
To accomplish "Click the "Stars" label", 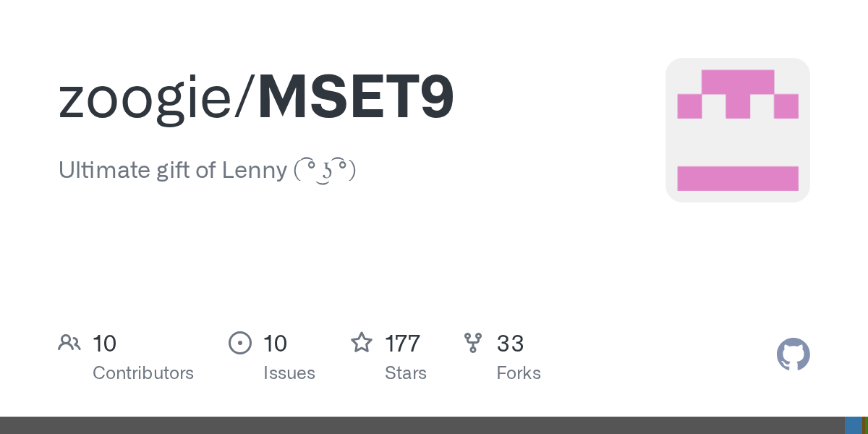I will click(x=406, y=373).
